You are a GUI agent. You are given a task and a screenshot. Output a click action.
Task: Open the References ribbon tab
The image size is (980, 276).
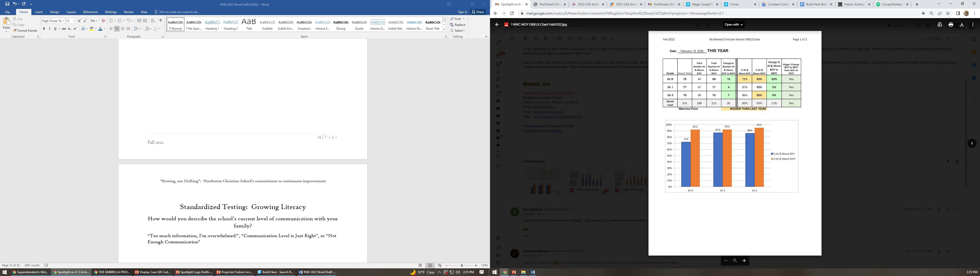point(90,12)
